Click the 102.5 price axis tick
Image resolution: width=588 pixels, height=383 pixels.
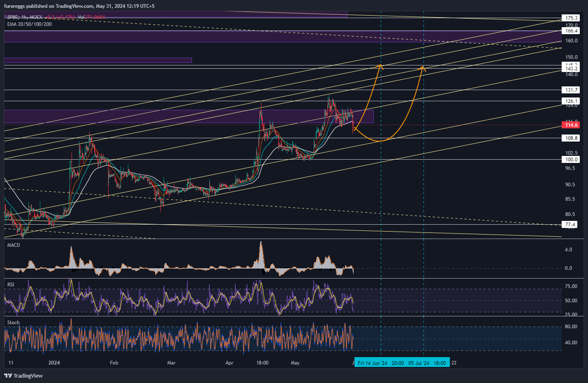tap(572, 153)
